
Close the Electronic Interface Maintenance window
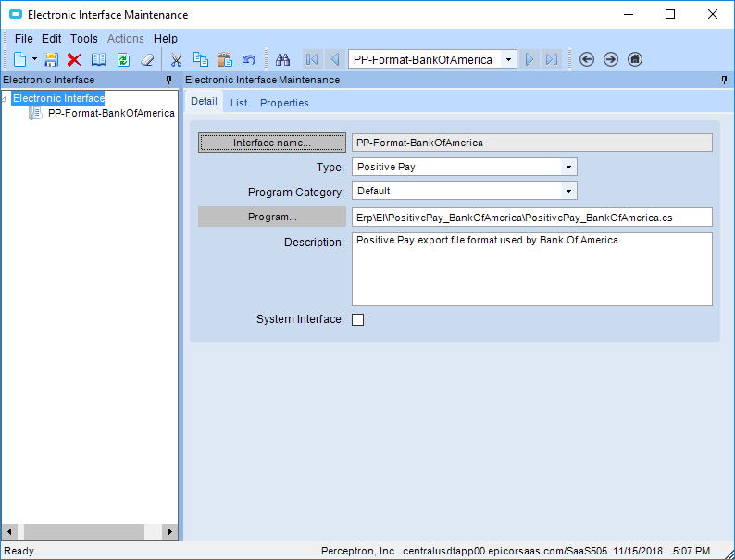tap(713, 14)
